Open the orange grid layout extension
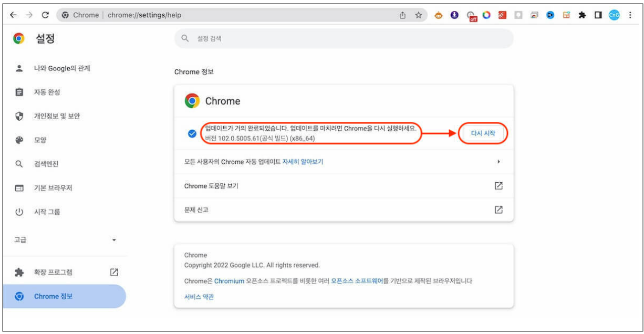This screenshot has width=644, height=334. click(566, 15)
